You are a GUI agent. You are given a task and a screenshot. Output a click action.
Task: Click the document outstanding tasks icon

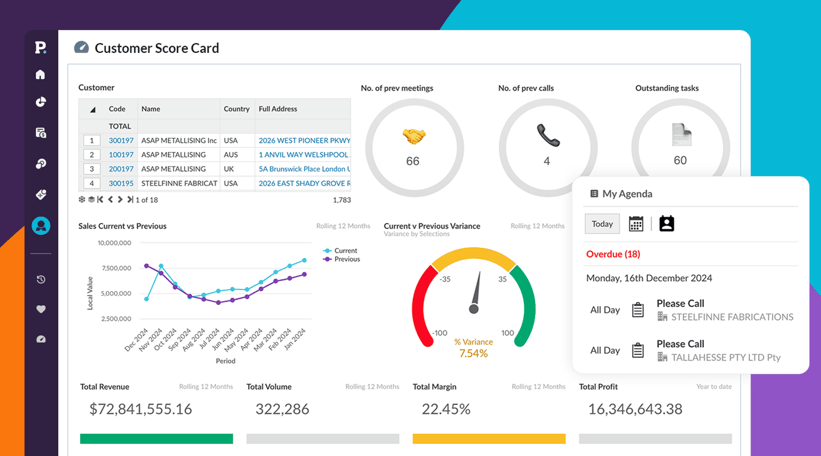tap(681, 135)
